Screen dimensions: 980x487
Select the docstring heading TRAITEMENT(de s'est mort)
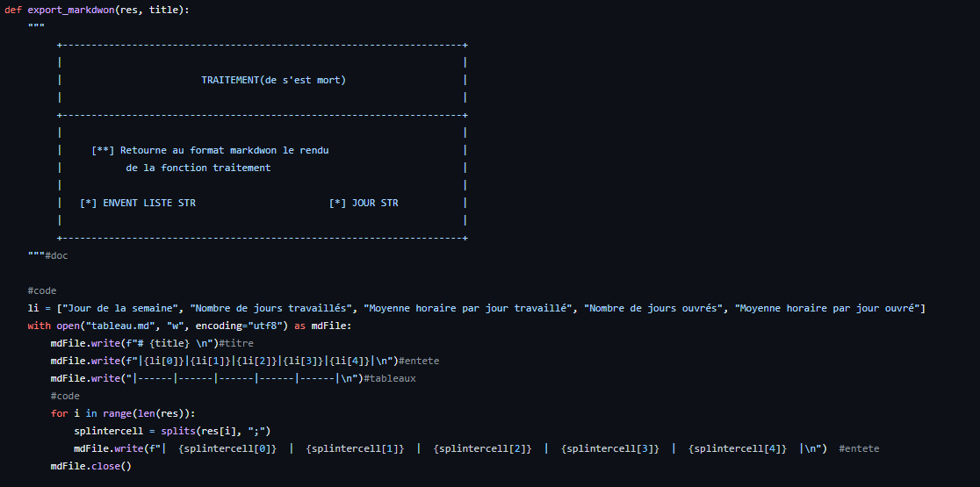(273, 81)
